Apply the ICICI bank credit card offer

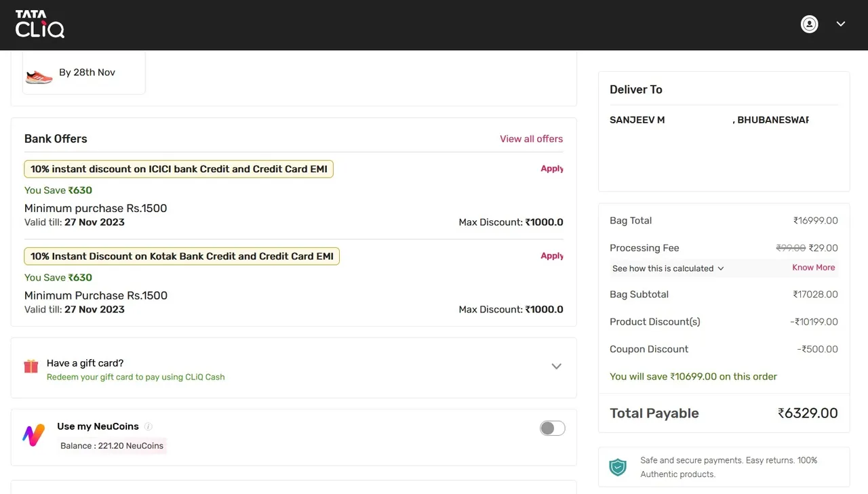tap(552, 169)
